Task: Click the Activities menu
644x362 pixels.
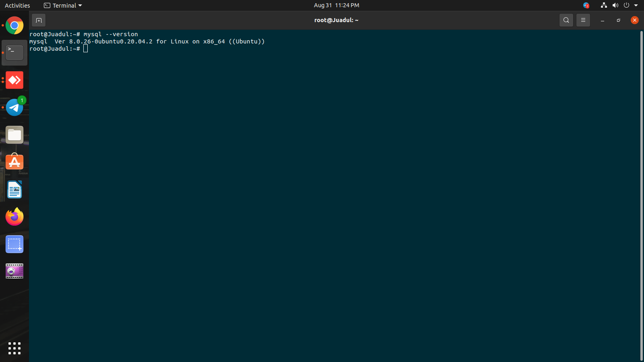Action: tap(17, 5)
